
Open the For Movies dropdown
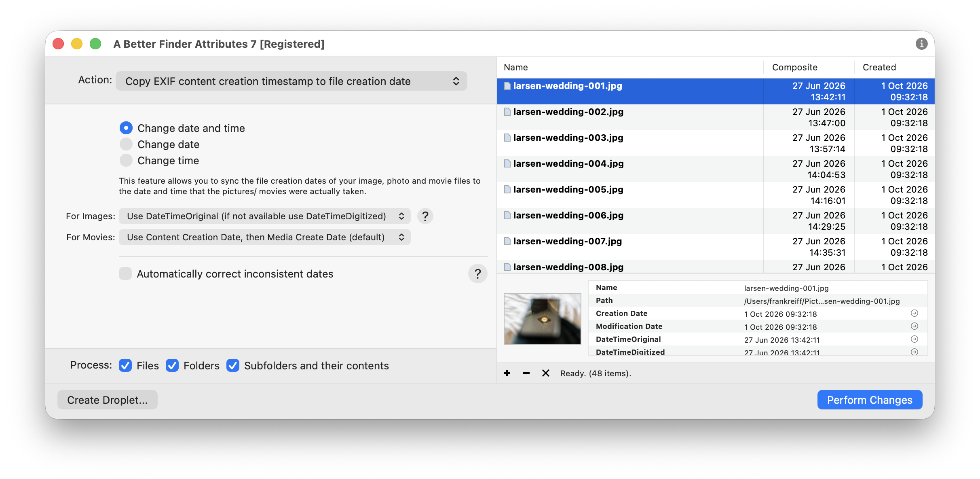[265, 237]
